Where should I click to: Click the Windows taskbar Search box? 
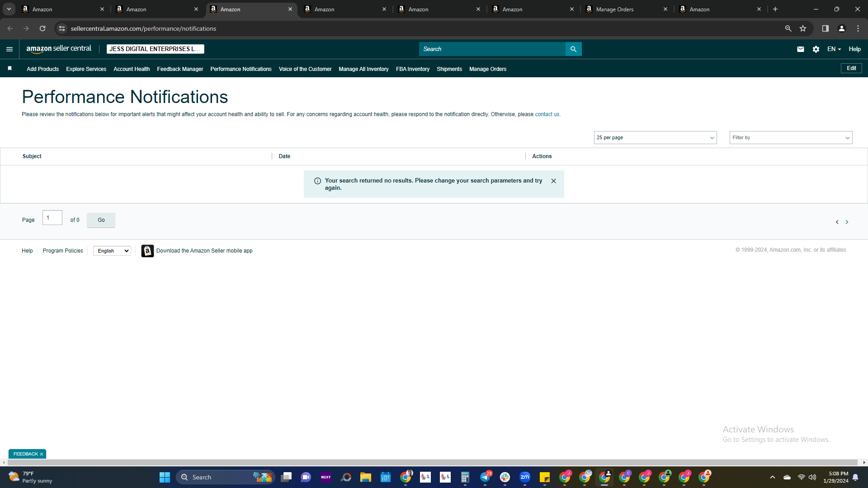coord(225,477)
